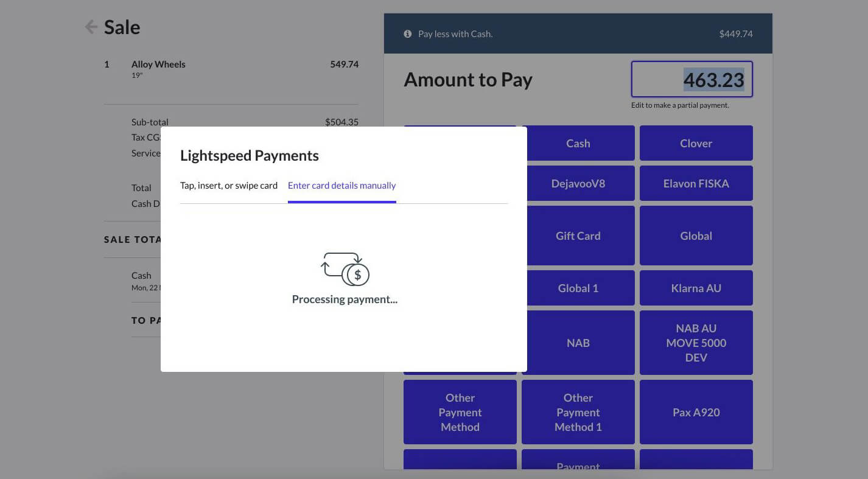Select the DejavooV8 payment method

[578, 183]
